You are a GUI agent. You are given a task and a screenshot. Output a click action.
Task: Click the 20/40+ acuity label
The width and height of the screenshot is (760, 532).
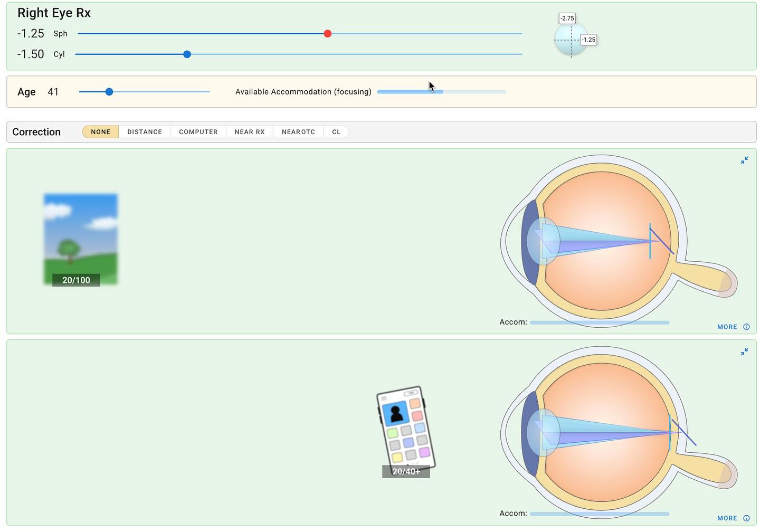(406, 472)
